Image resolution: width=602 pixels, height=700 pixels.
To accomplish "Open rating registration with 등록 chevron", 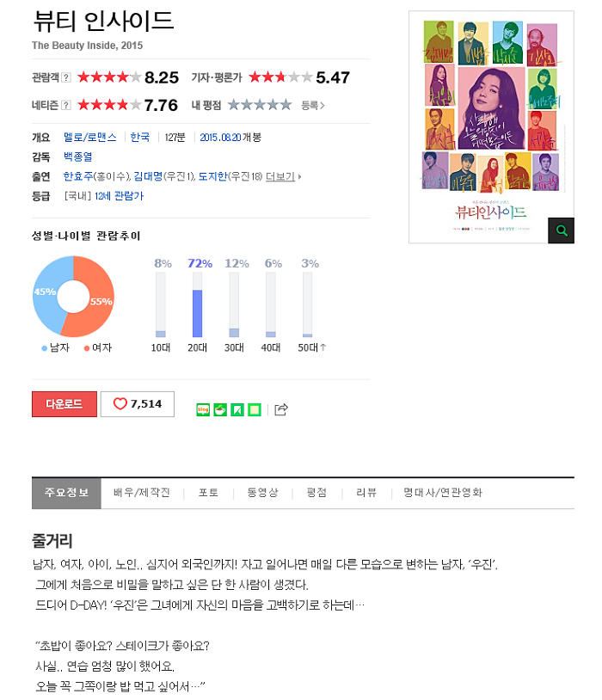I will (x=313, y=106).
